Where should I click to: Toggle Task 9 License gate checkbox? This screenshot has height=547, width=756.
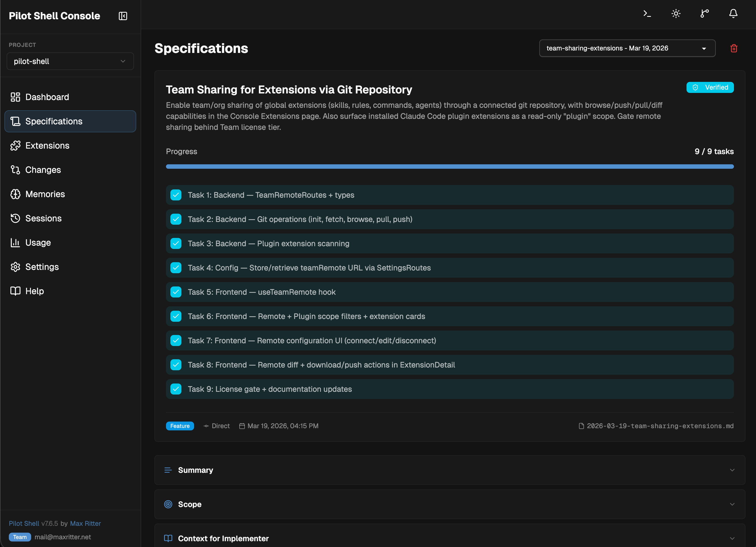(x=176, y=389)
